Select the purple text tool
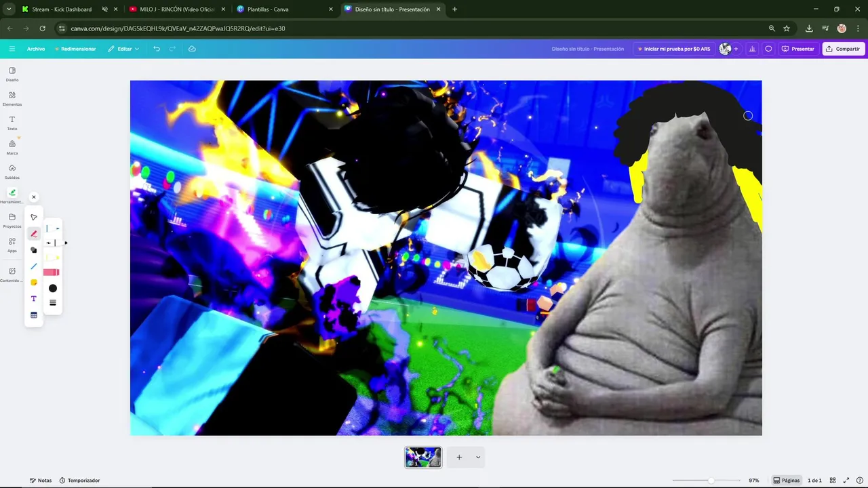 [x=34, y=299]
